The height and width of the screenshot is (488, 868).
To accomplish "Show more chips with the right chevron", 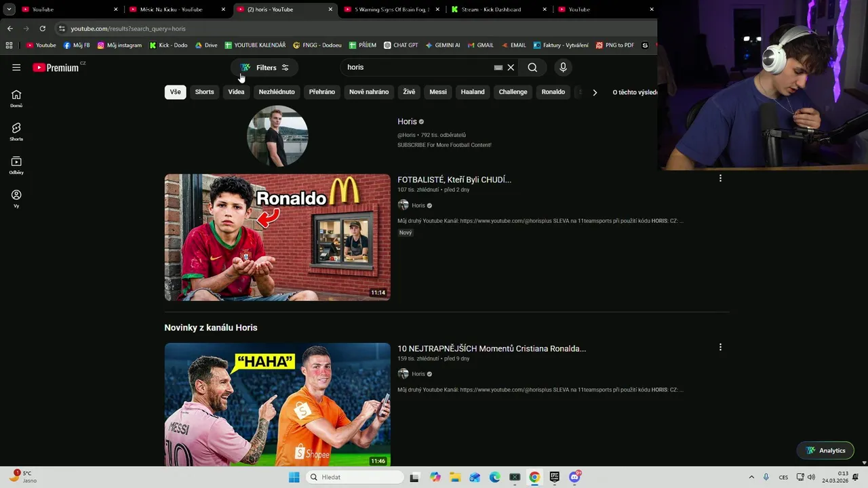I will (595, 92).
